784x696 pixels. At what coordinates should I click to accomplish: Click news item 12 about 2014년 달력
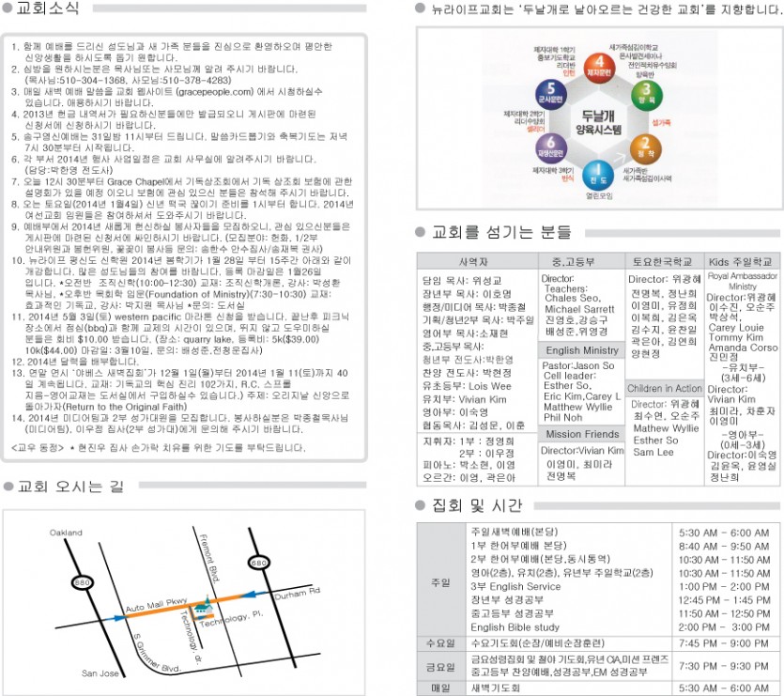click(75, 362)
